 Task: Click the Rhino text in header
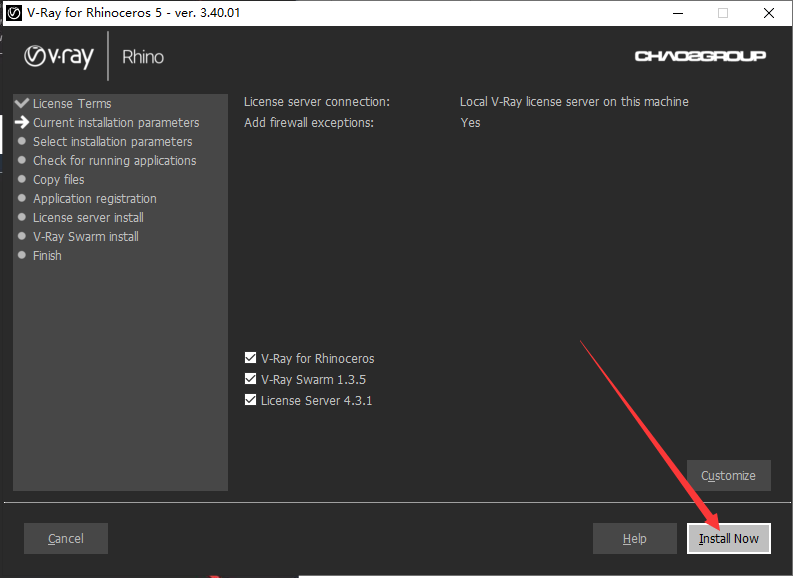(x=143, y=57)
